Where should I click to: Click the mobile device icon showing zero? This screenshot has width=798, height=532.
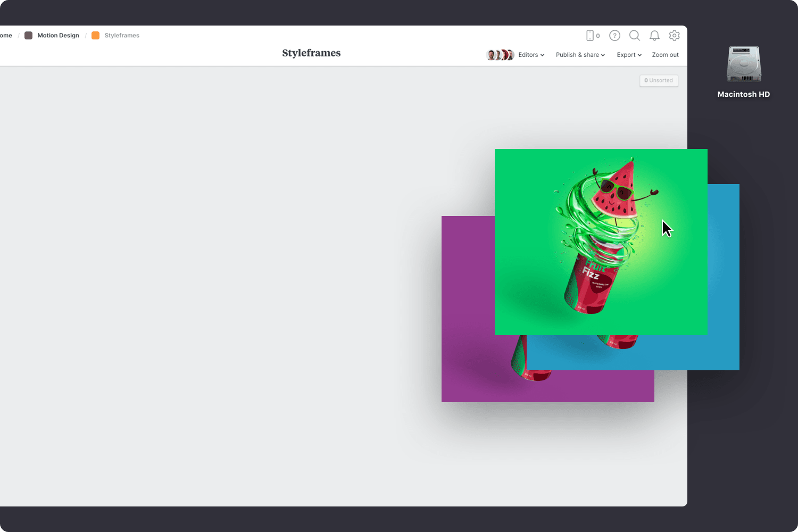(592, 35)
